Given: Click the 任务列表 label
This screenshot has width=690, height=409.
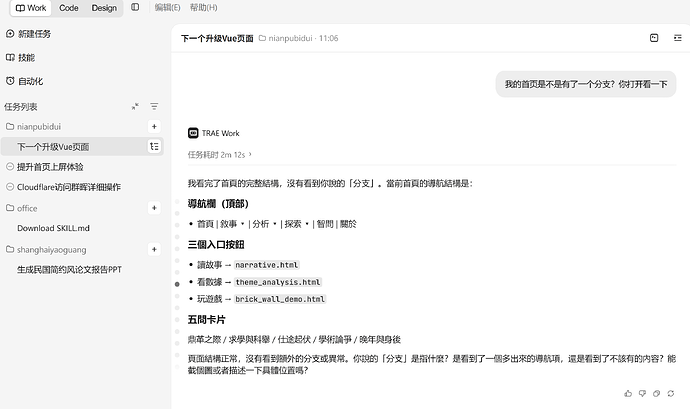Looking at the screenshot, I should point(21,107).
